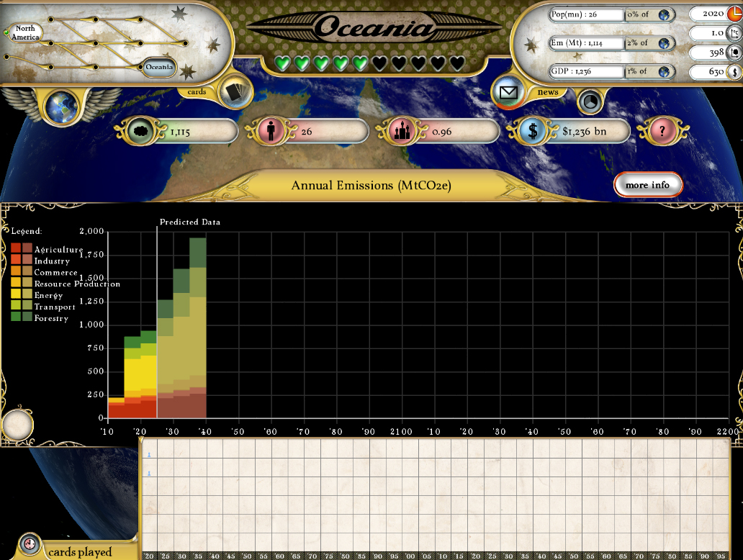Click the dollar icon beside 630

click(734, 71)
